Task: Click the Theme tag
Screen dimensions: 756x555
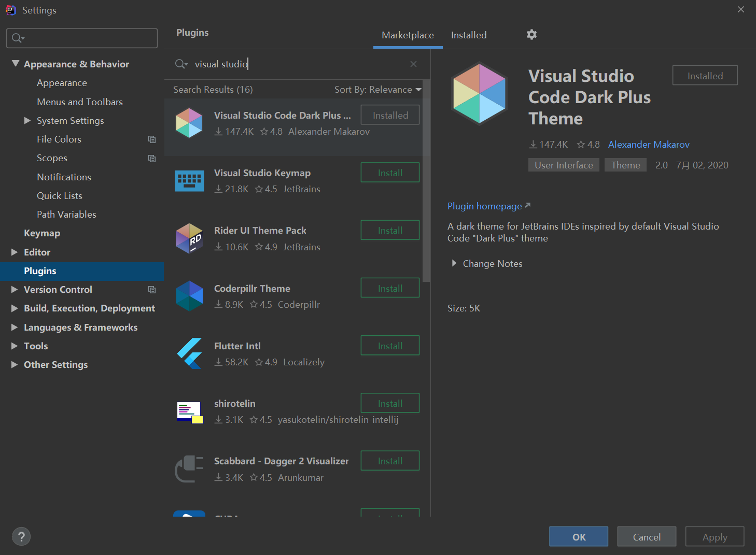Action: pyautogui.click(x=625, y=165)
